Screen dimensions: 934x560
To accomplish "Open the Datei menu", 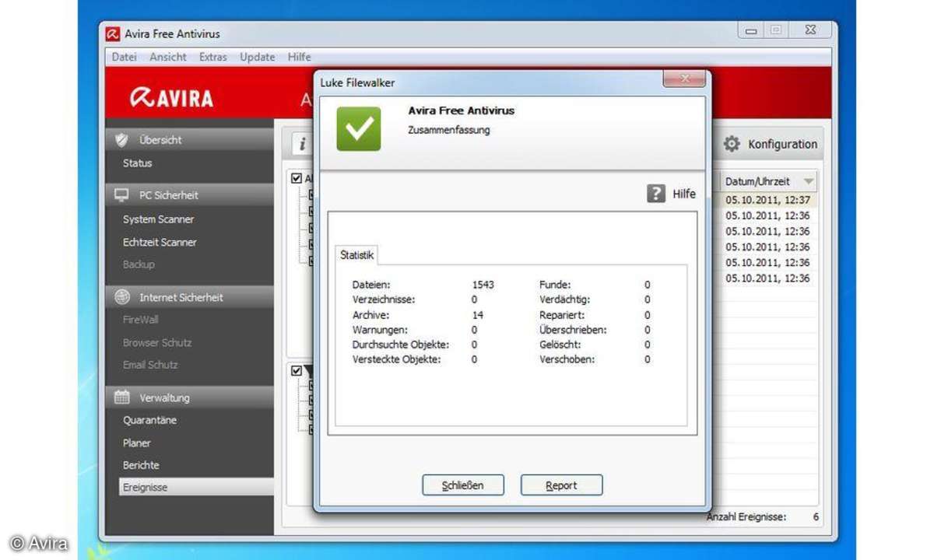I will [124, 57].
